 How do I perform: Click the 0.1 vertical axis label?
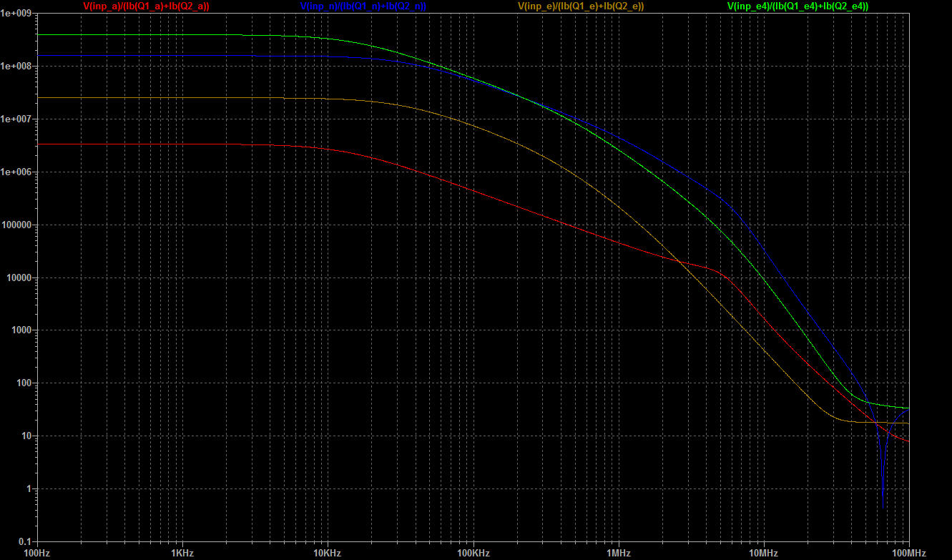click(26, 541)
